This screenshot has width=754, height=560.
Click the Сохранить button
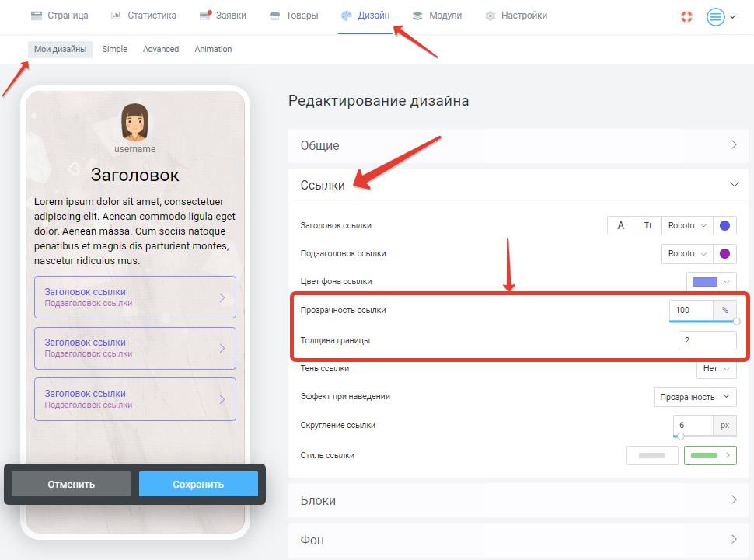click(x=198, y=484)
